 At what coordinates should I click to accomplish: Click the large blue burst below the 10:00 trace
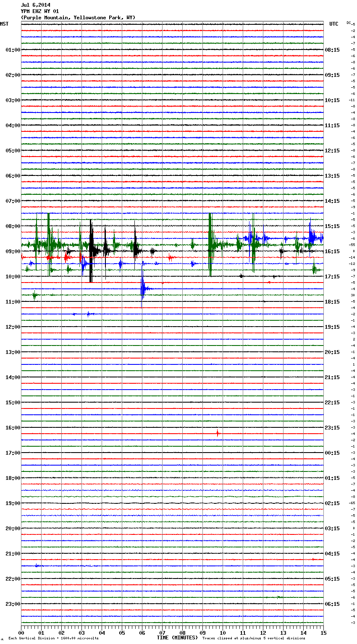(x=143, y=289)
